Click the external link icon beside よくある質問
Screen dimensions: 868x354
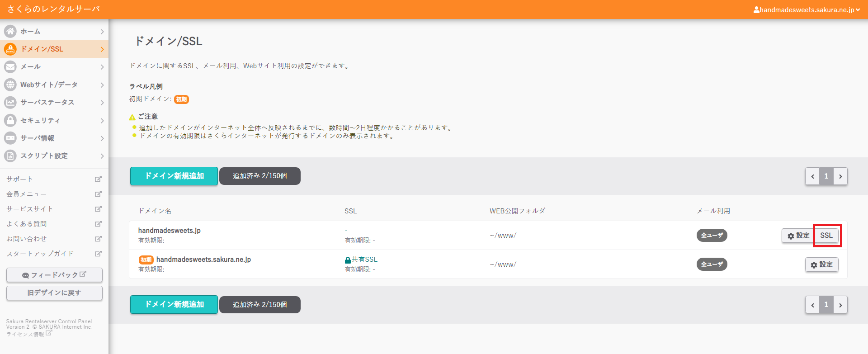click(98, 224)
